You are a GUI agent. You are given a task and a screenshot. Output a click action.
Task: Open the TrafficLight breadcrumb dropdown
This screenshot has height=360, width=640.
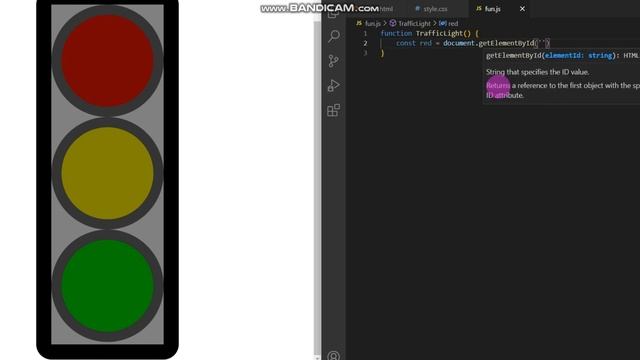point(414,23)
